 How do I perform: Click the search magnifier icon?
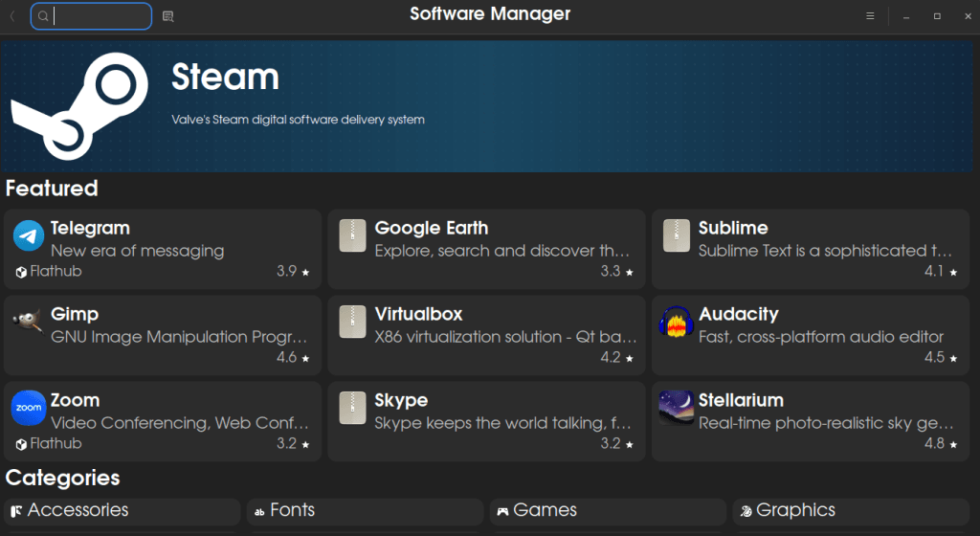coord(43,16)
